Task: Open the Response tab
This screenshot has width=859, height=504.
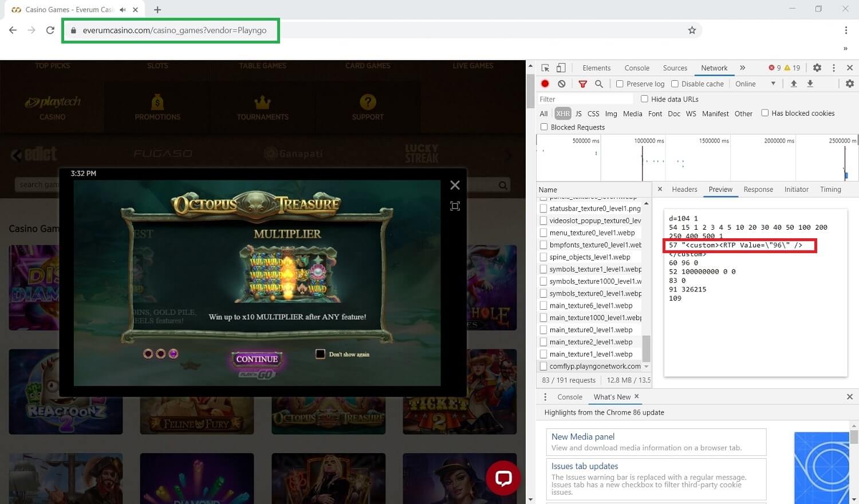Action: pos(758,190)
